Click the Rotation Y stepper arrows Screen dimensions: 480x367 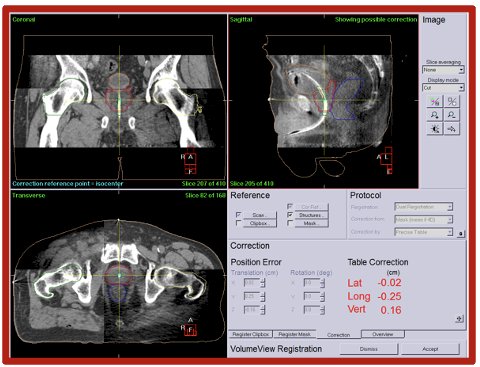[x=322, y=296]
